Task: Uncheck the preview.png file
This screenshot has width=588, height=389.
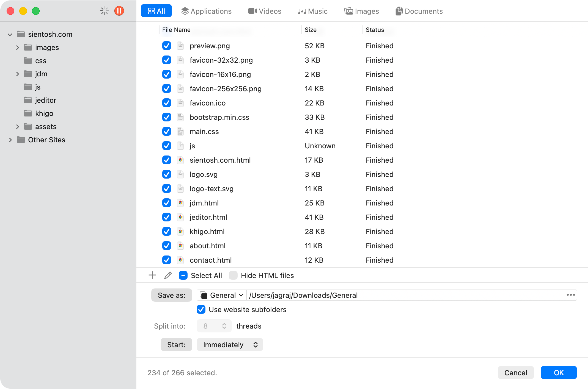Action: pos(166,46)
